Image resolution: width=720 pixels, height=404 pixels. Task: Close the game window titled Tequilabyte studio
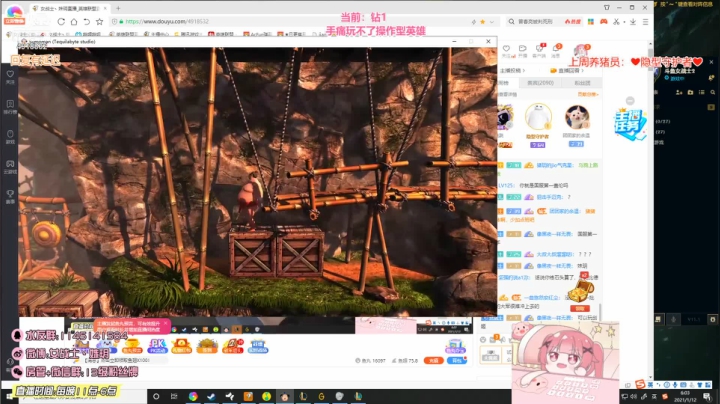[488, 41]
